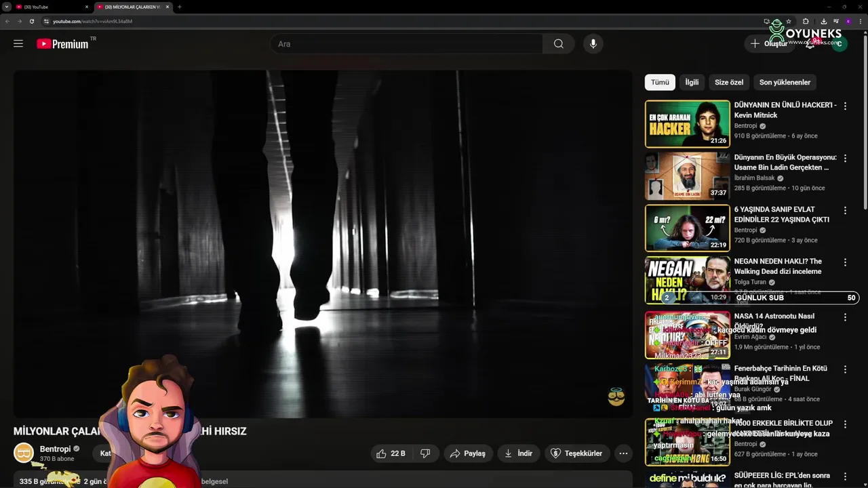
Task: Click the youtube.com address bar URL
Action: 92,21
